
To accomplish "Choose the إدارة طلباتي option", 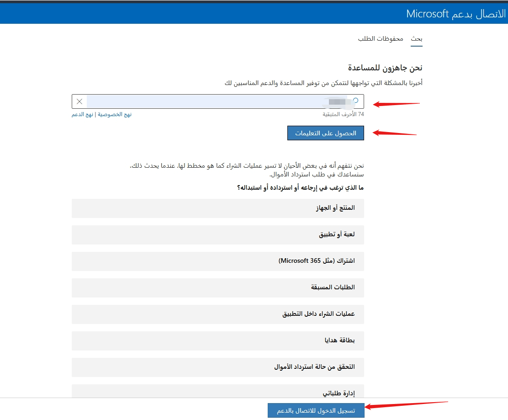I will coord(218,391).
